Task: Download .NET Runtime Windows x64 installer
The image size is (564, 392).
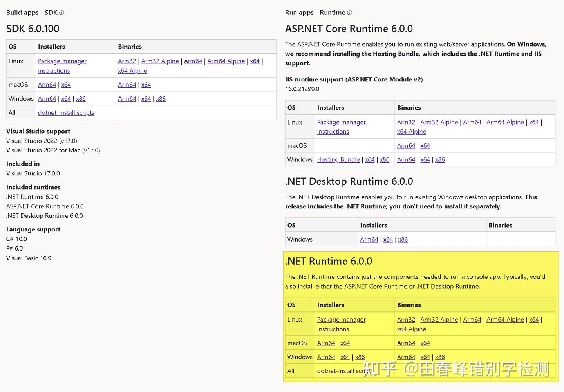Action: click(x=345, y=357)
